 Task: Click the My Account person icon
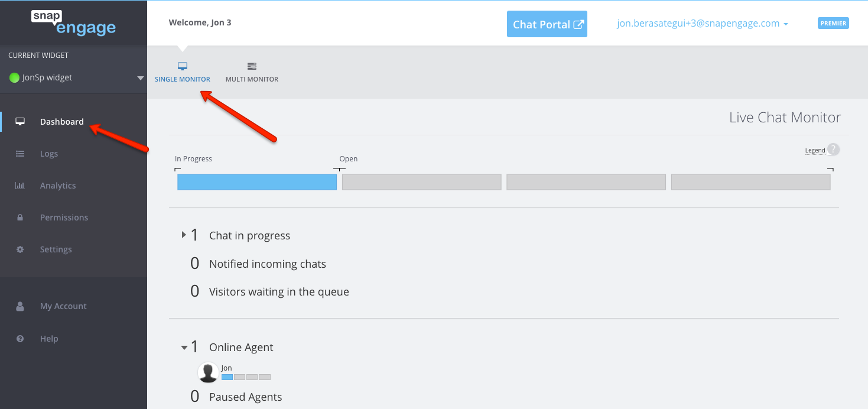point(20,306)
